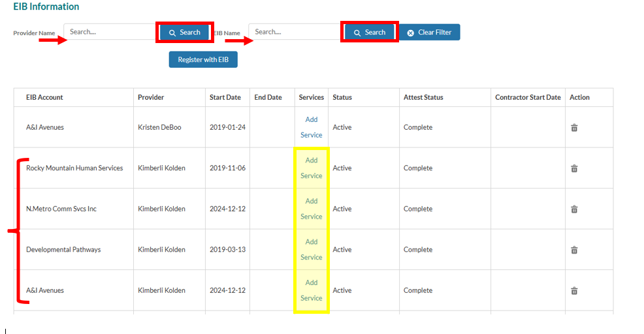The image size is (644, 334).
Task: Select the Rocky Mountain Human Services cell
Action: [x=74, y=168]
